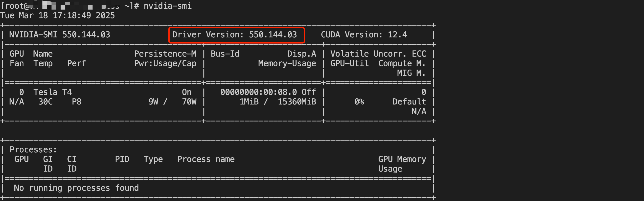Click the nvidia-smi command text
The image size is (644, 201).
(167, 6)
